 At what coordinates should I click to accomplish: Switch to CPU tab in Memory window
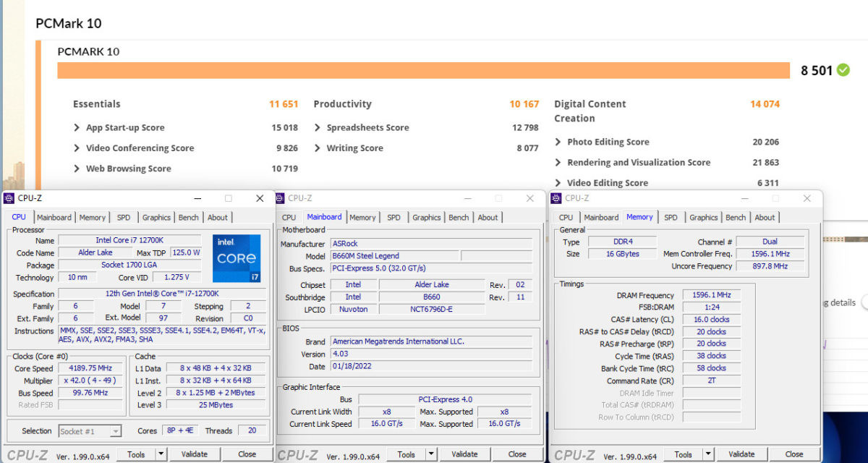(x=566, y=217)
